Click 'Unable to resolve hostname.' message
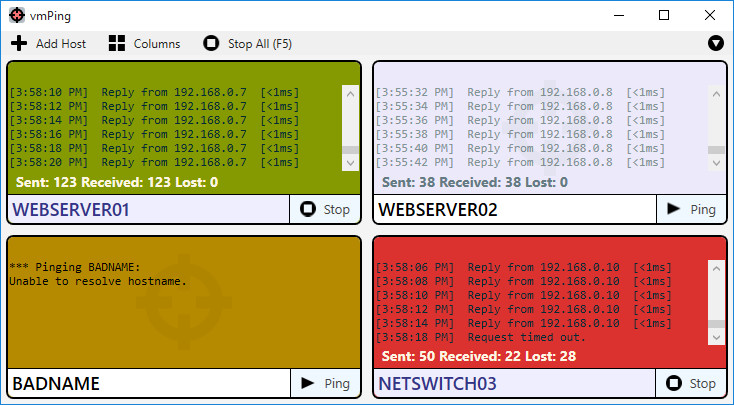The width and height of the screenshot is (734, 405). (98, 281)
